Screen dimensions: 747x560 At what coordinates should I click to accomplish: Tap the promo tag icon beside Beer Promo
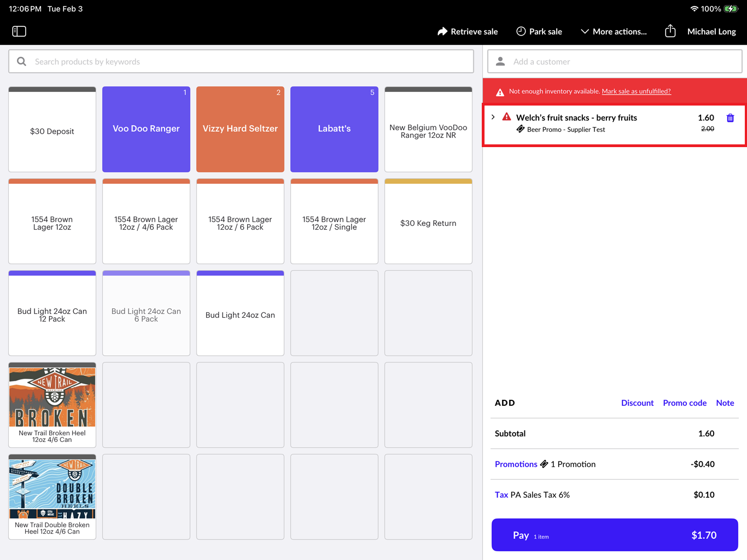[521, 129]
